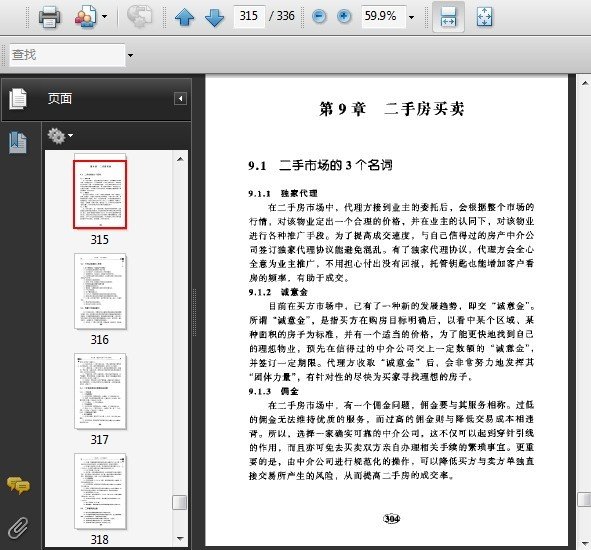Screen dimensions: 591x550
Task: Click the thumbnail panel scroll-up arrow
Action: (180, 159)
